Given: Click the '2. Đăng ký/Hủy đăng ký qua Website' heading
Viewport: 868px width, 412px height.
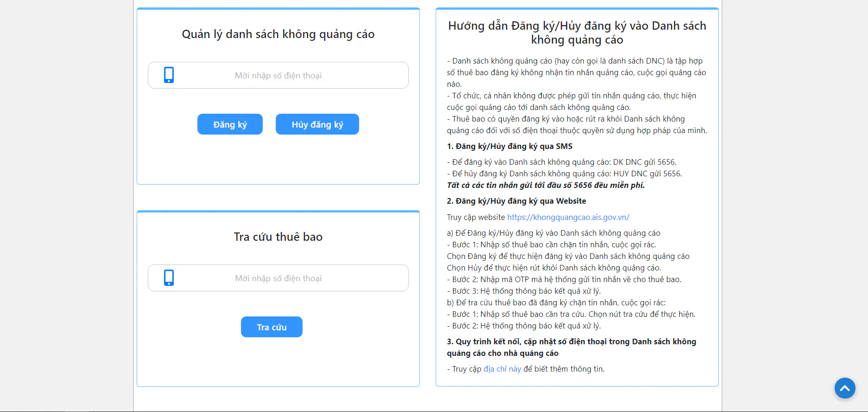Looking at the screenshot, I should [516, 201].
